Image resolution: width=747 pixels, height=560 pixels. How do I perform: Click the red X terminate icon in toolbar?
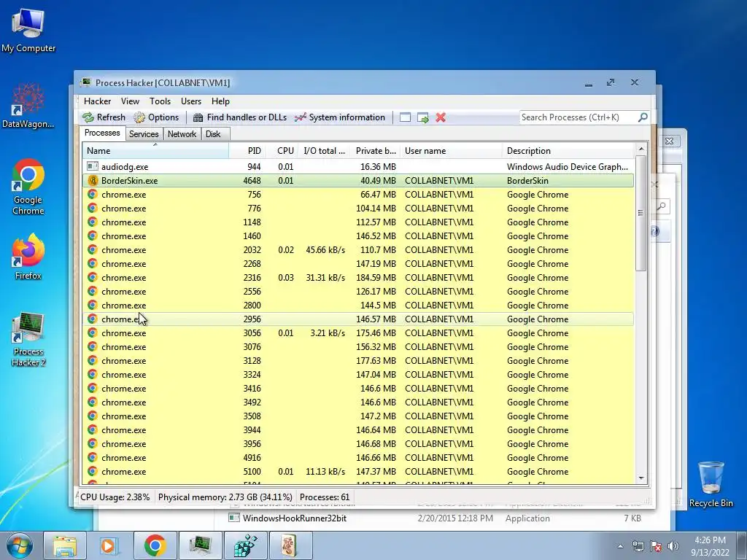pos(441,117)
